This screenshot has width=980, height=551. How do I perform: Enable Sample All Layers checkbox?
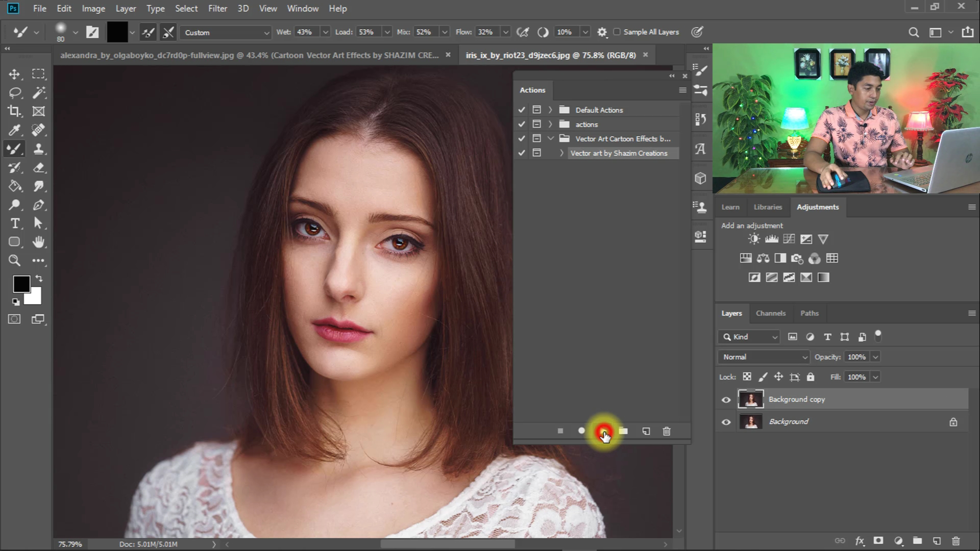(x=617, y=32)
